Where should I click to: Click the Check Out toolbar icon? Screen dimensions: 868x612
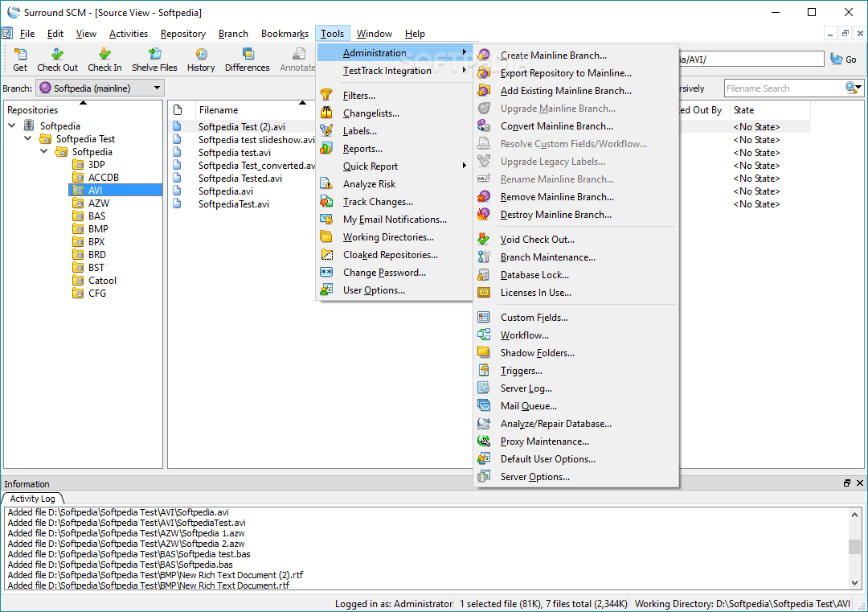(x=58, y=54)
